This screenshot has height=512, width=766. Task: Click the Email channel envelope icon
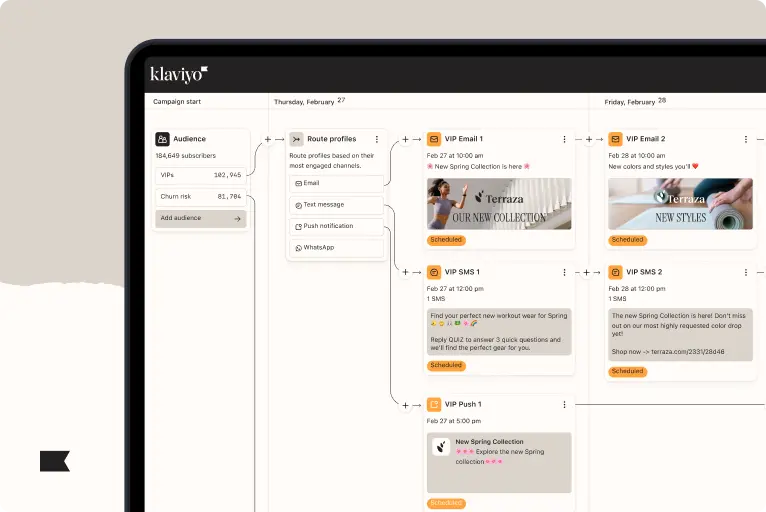[x=298, y=184]
